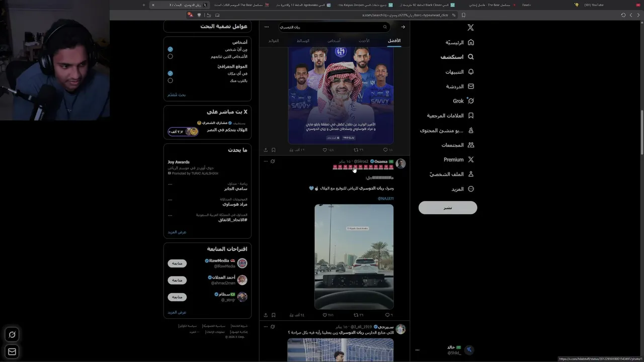Switch to People (أشخاص) tab
This screenshot has height=362, width=644.
(x=334, y=41)
